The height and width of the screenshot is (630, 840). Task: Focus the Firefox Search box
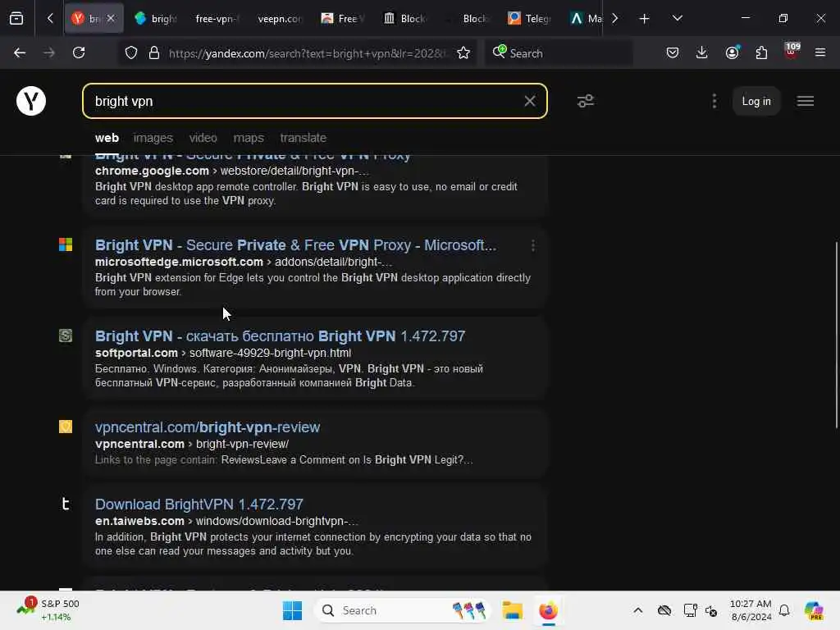point(559,53)
